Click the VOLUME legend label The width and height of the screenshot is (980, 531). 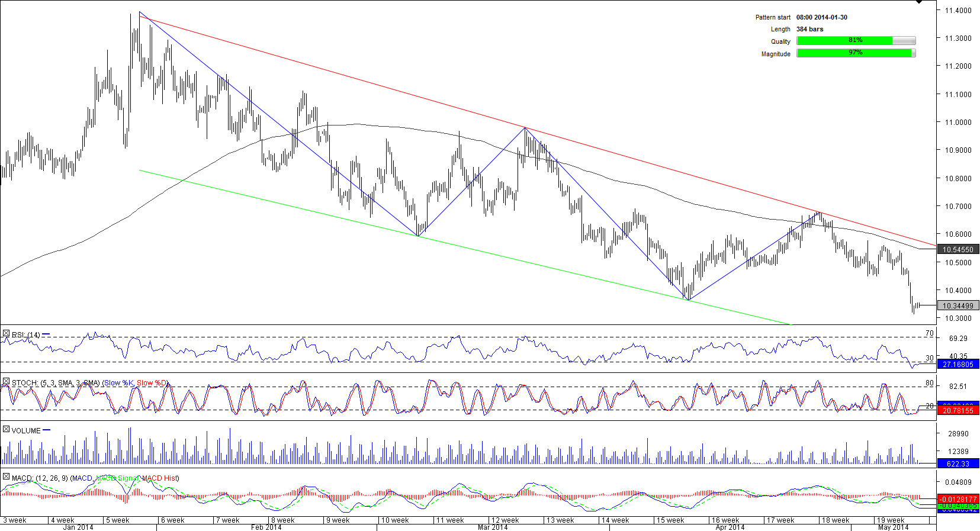(x=26, y=431)
